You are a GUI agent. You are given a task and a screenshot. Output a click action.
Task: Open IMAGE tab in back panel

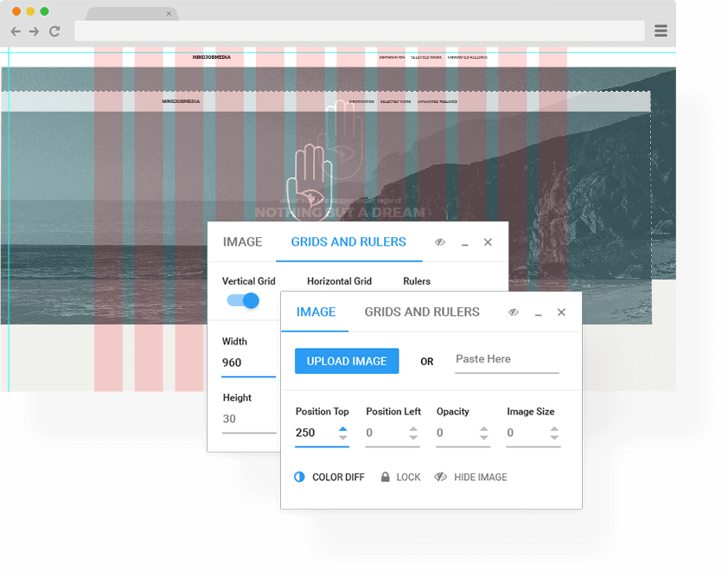[242, 241]
